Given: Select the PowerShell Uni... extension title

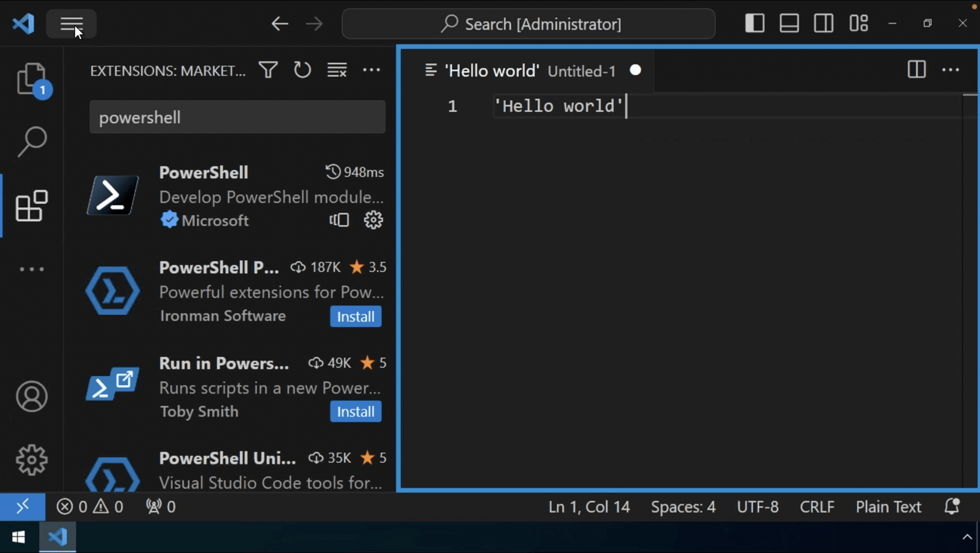Looking at the screenshot, I should click(227, 458).
